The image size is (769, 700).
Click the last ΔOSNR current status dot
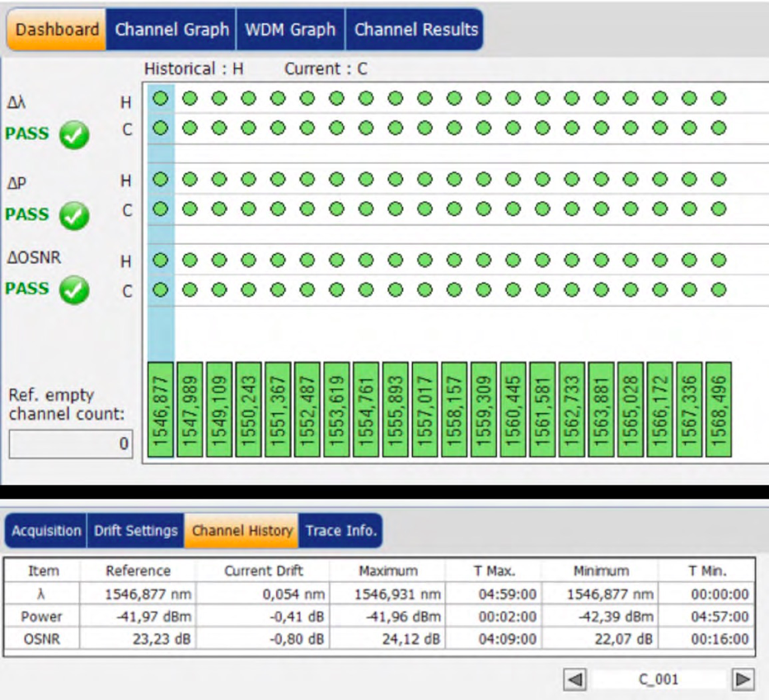[718, 290]
